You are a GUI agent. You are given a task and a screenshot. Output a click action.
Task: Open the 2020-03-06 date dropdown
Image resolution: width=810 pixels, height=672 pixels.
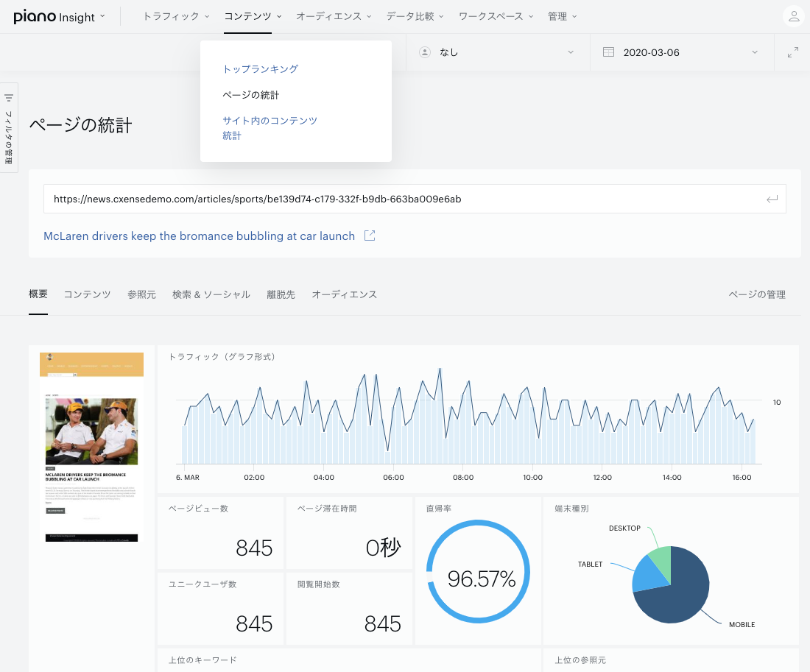(x=682, y=52)
